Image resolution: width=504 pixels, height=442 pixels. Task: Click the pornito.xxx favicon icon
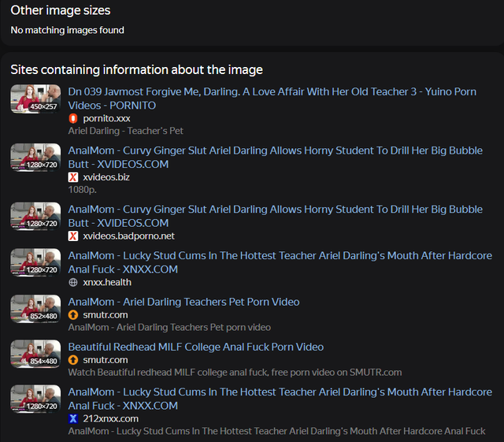pyautogui.click(x=73, y=118)
